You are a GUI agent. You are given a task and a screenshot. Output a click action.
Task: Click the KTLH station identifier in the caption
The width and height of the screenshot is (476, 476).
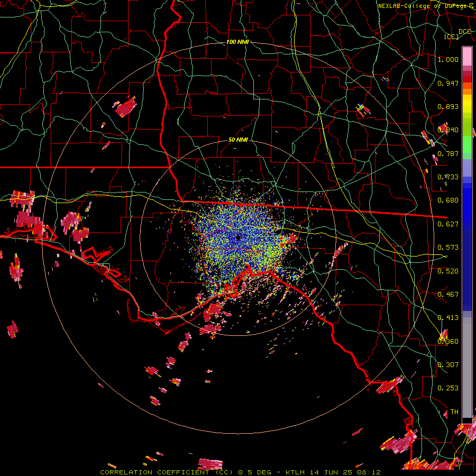[x=295, y=472]
